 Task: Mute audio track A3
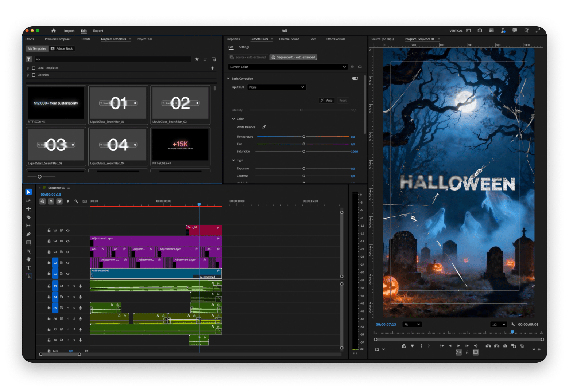click(x=68, y=286)
